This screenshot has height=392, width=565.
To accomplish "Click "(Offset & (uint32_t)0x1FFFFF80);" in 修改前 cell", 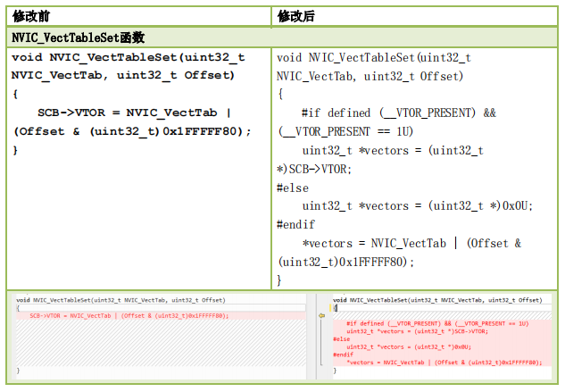I will point(132,131).
